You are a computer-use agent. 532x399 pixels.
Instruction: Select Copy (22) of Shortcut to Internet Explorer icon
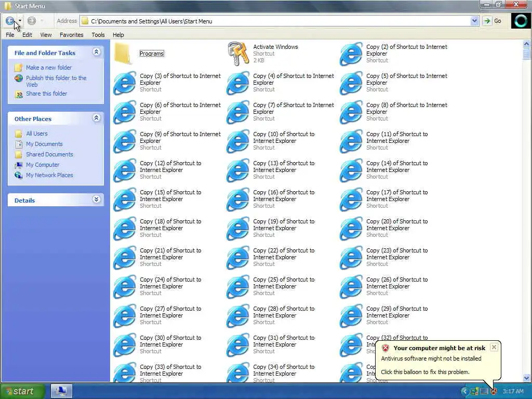(x=238, y=258)
